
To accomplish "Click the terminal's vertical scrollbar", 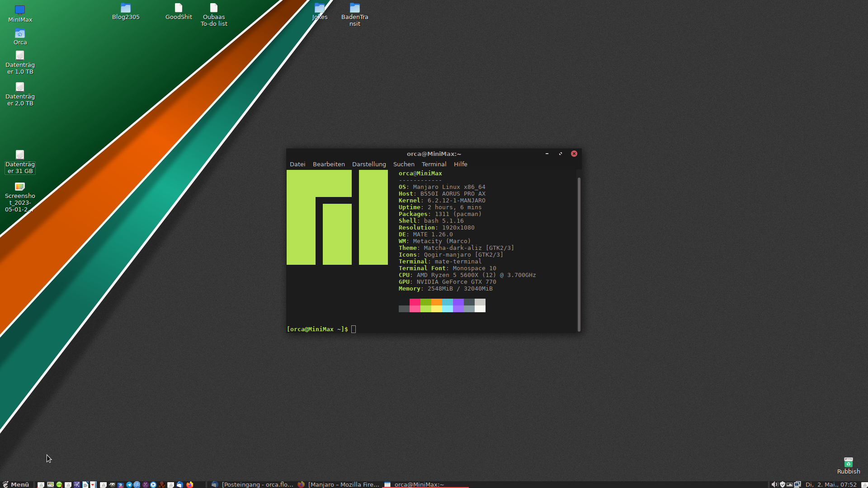I will pyautogui.click(x=579, y=254).
